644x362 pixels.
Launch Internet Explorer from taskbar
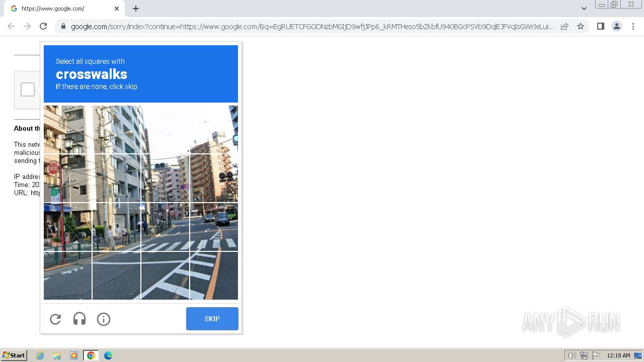point(40,355)
